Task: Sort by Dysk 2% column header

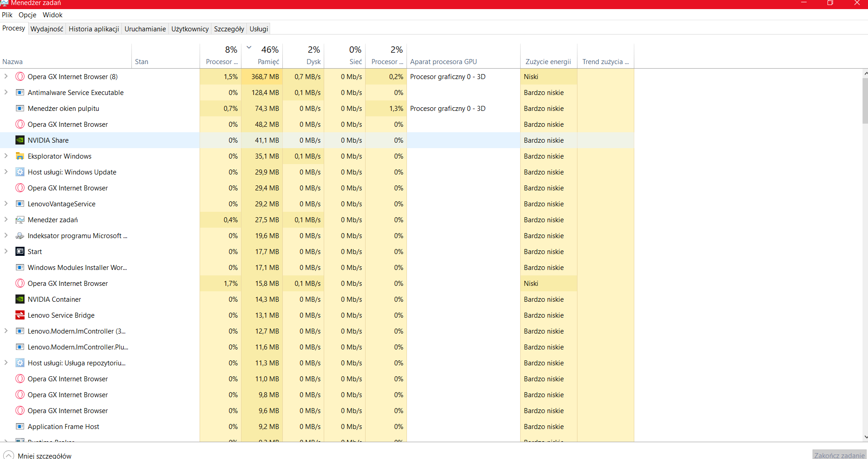Action: click(303, 56)
